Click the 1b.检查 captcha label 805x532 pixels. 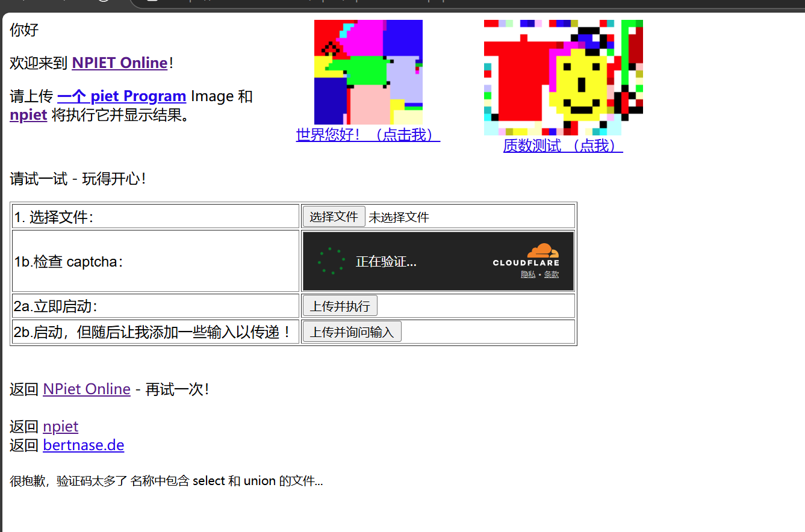click(70, 262)
